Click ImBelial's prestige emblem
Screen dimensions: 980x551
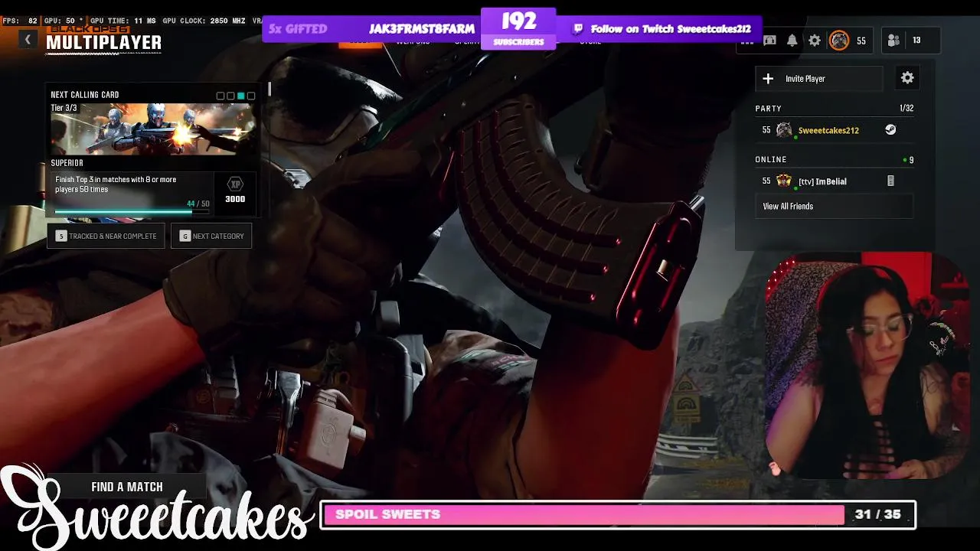point(784,181)
